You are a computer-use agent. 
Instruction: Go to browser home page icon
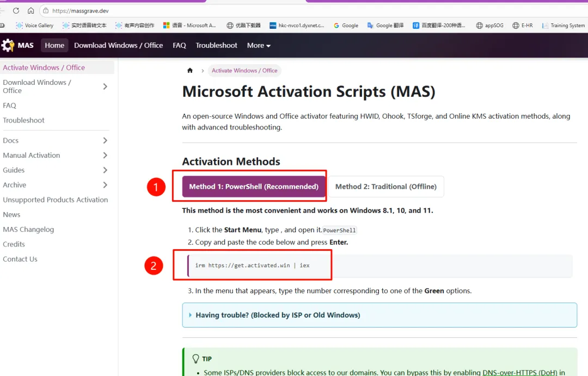(x=30, y=11)
